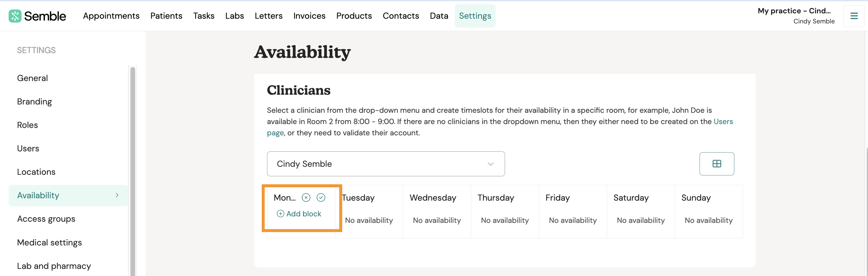Click the clinician dropdown arrow
868x276 pixels.
click(491, 164)
